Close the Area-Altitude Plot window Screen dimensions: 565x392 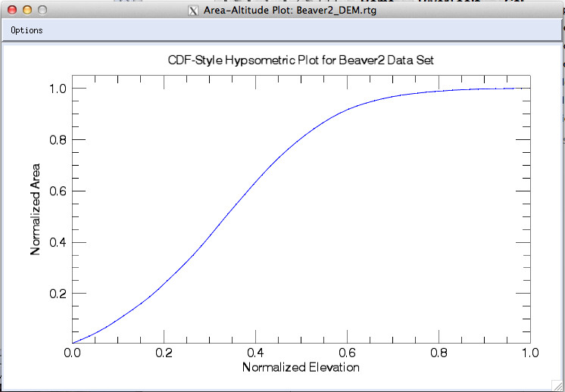click(x=11, y=11)
